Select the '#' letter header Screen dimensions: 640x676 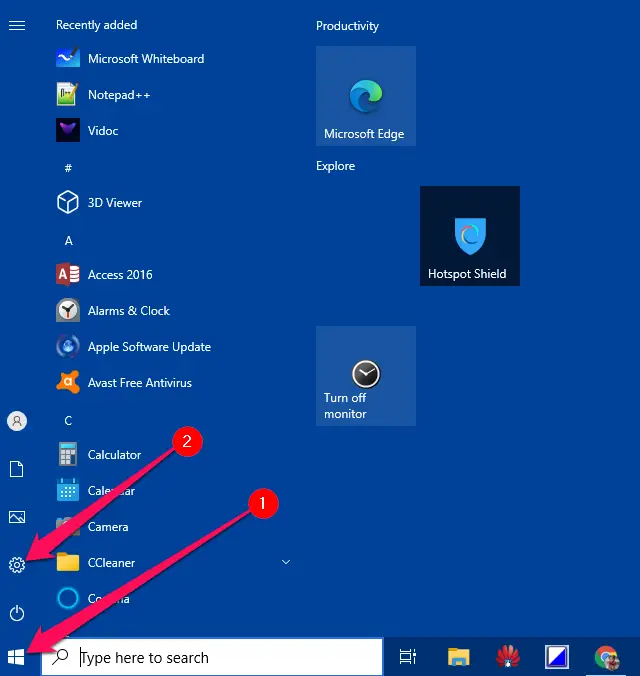pos(68,168)
